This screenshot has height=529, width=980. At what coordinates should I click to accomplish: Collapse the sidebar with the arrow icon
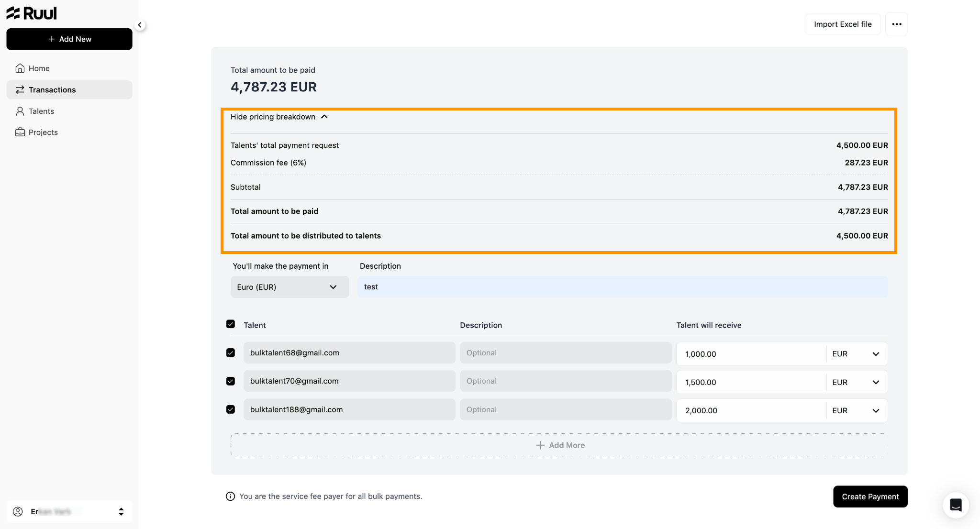tap(140, 25)
